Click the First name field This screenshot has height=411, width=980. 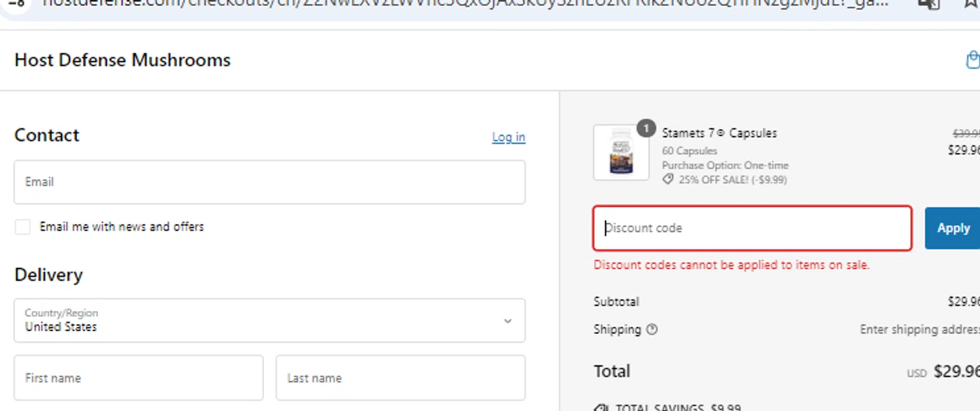click(x=139, y=378)
